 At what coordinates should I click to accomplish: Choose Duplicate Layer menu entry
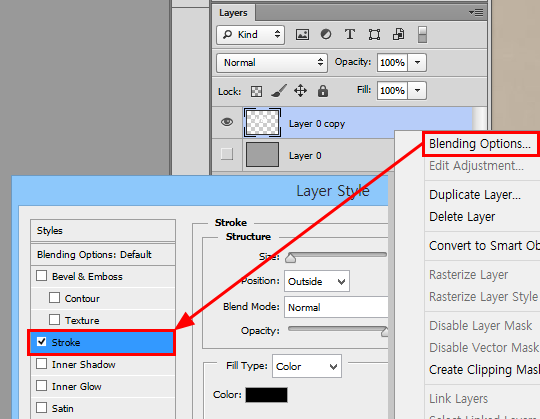click(x=475, y=195)
